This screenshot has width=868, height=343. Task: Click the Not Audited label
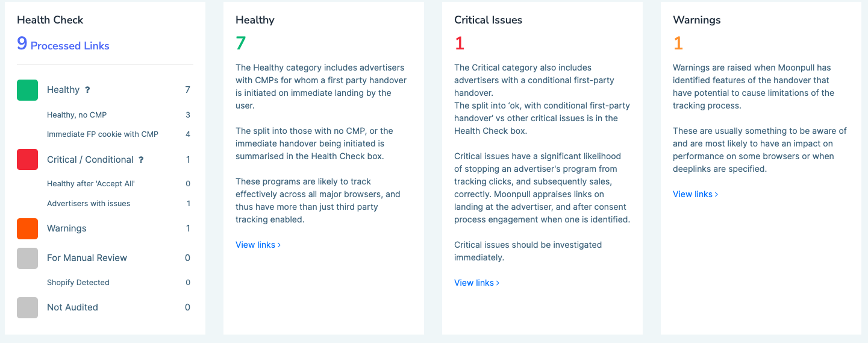(x=72, y=307)
